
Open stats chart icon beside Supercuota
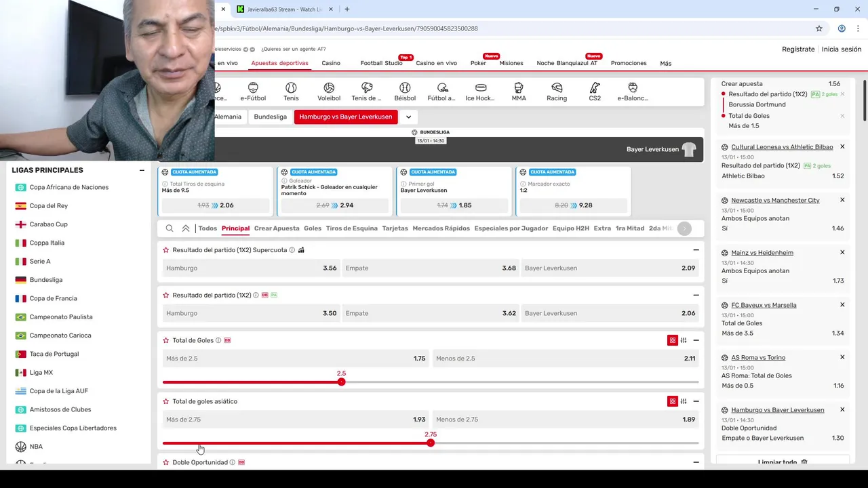click(301, 250)
